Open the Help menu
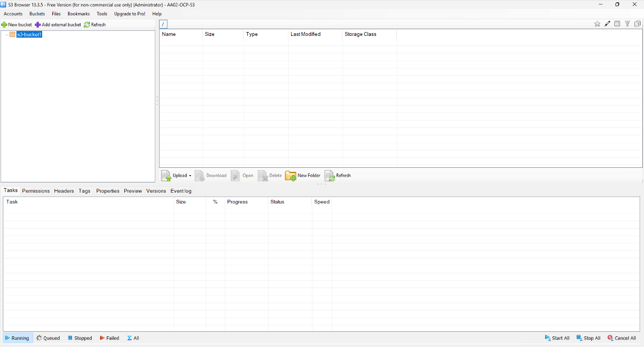 point(157,14)
